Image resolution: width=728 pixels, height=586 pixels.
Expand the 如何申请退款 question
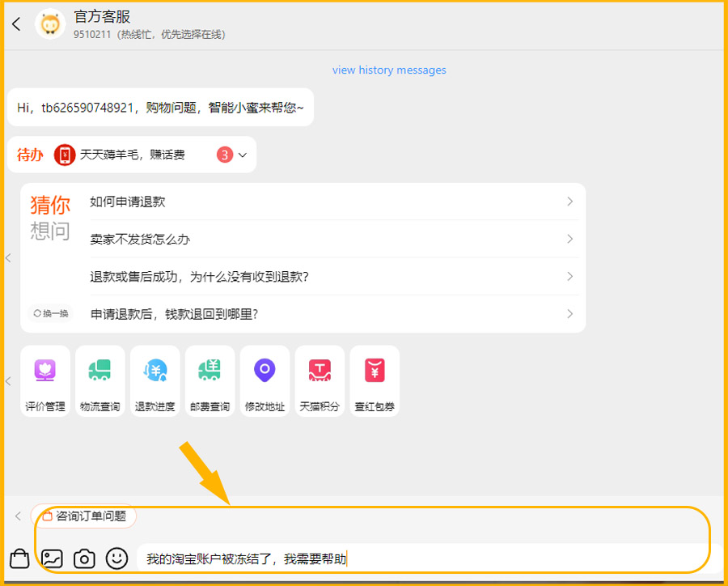(332, 202)
